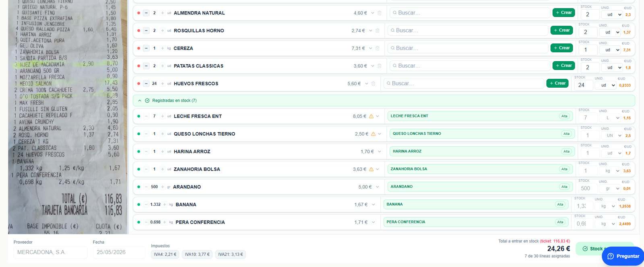Click the IVA21: 3,13 € tax chip
644x267 pixels.
pos(231,254)
